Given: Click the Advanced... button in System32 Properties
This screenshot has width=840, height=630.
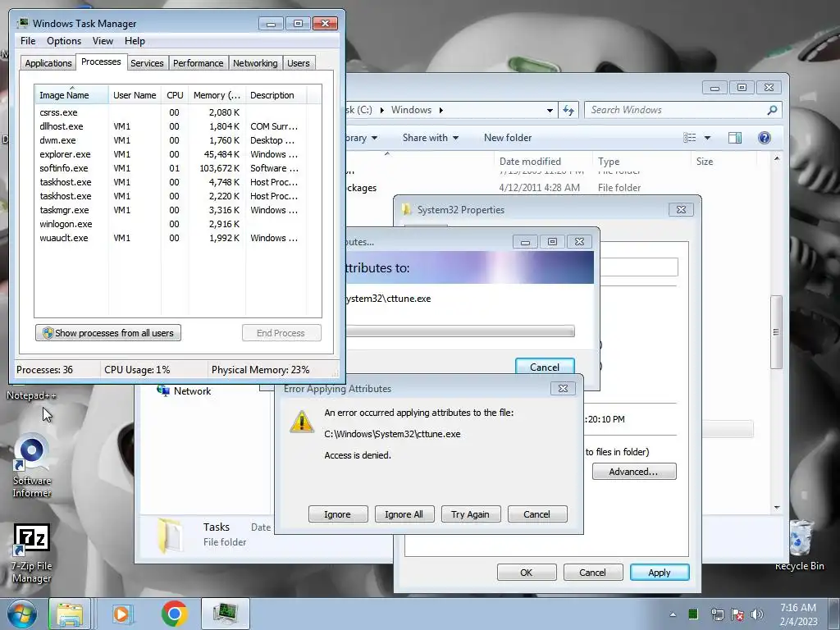Looking at the screenshot, I should (634, 472).
